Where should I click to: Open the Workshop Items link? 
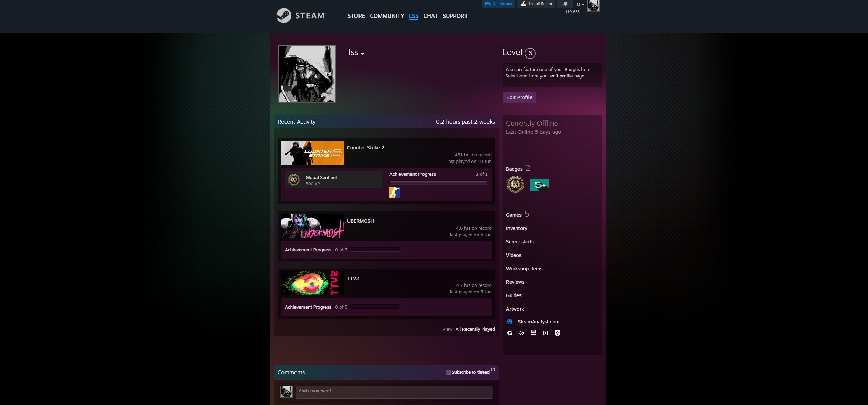click(x=524, y=269)
